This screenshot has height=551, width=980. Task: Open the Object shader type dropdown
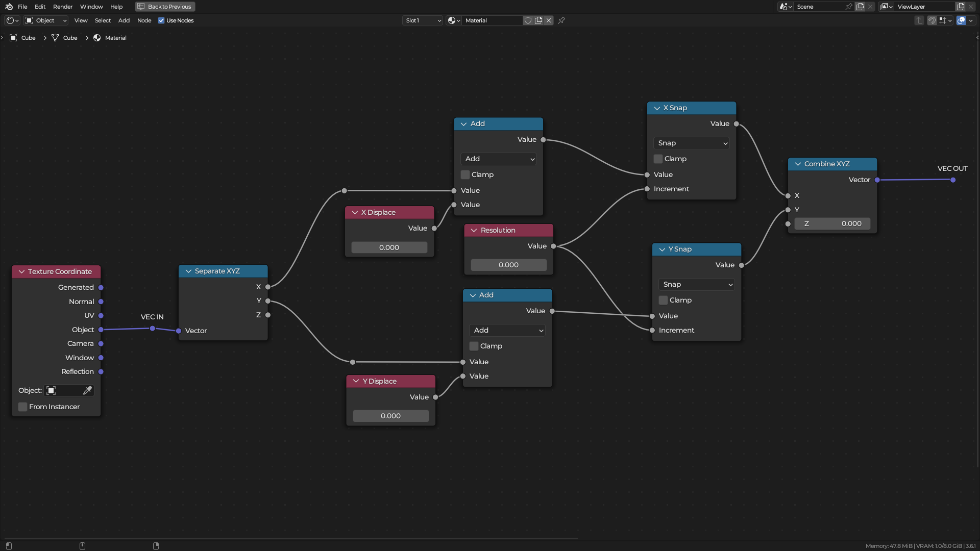click(46, 20)
